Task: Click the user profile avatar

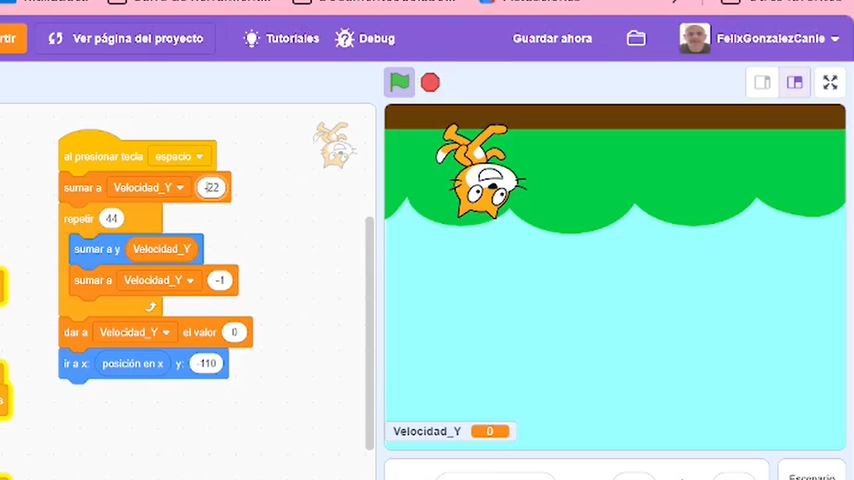Action: click(x=695, y=38)
